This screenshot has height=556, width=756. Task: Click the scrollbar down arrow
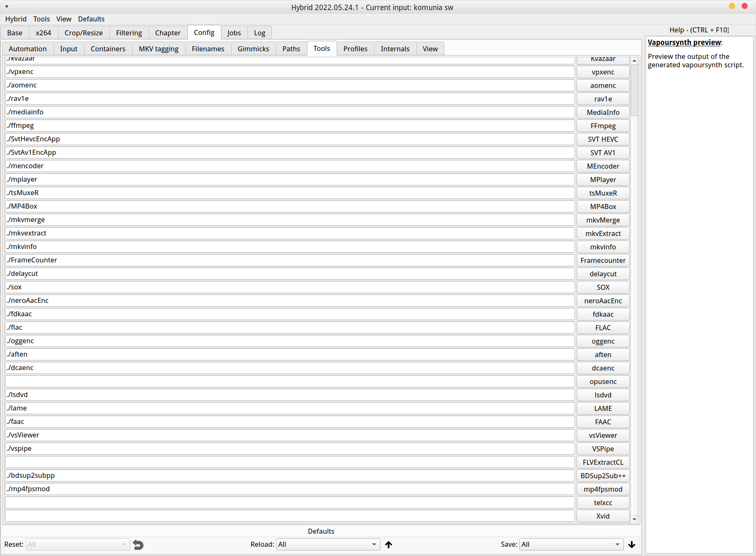(x=634, y=519)
